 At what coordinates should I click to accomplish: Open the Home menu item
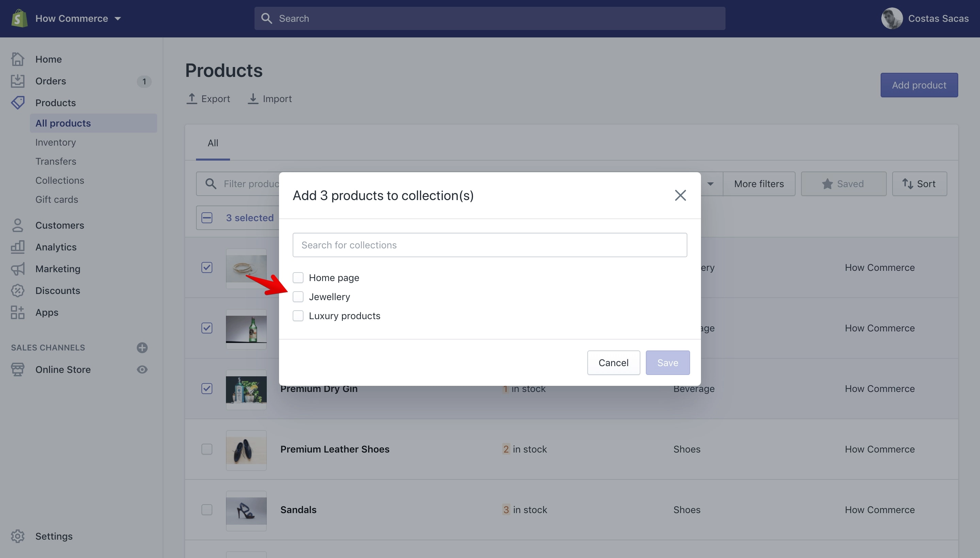pyautogui.click(x=48, y=59)
